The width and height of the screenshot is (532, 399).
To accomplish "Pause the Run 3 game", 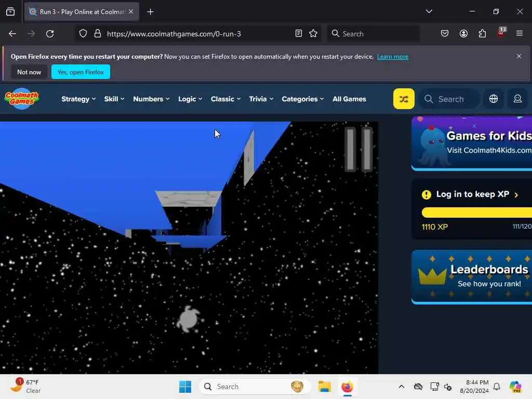I will click(x=358, y=149).
